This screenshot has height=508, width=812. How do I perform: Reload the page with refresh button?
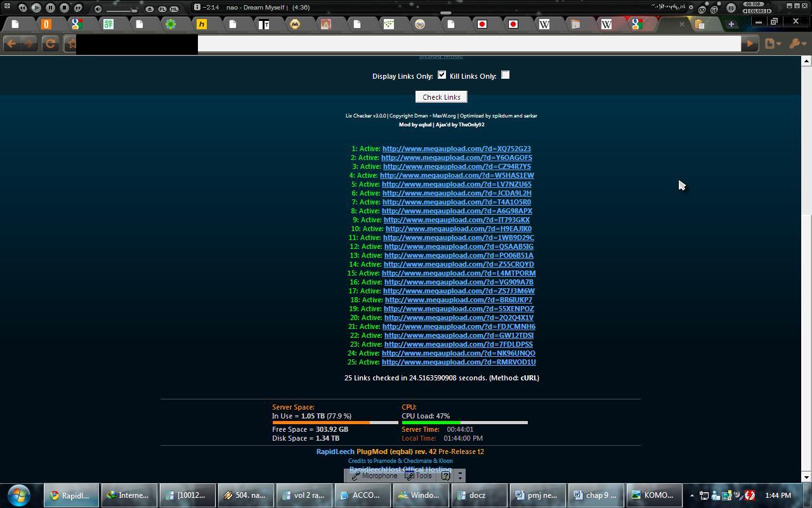tap(50, 44)
